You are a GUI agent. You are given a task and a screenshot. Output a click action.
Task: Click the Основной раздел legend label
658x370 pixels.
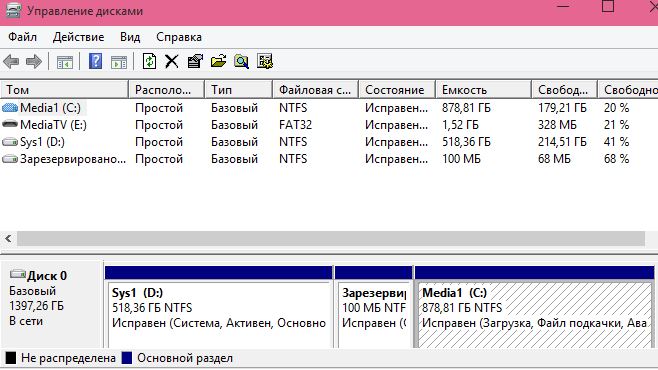coord(185,358)
